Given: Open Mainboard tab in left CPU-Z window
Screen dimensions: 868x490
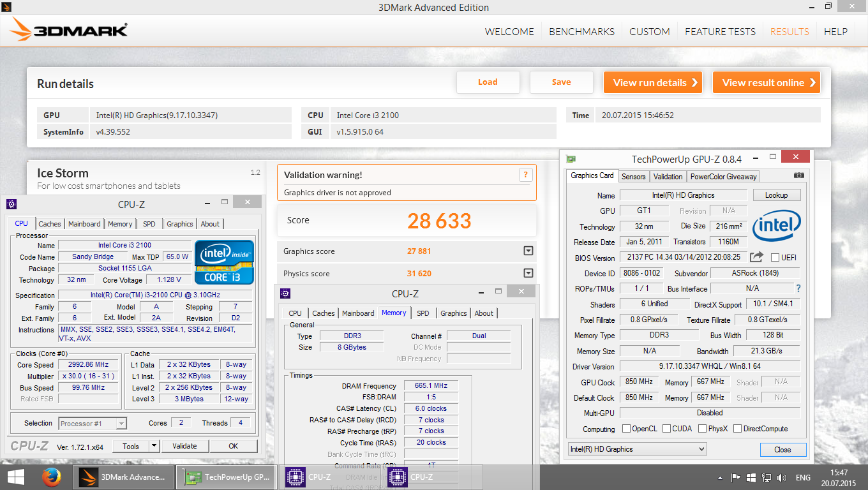Looking at the screenshot, I should click(x=84, y=224).
